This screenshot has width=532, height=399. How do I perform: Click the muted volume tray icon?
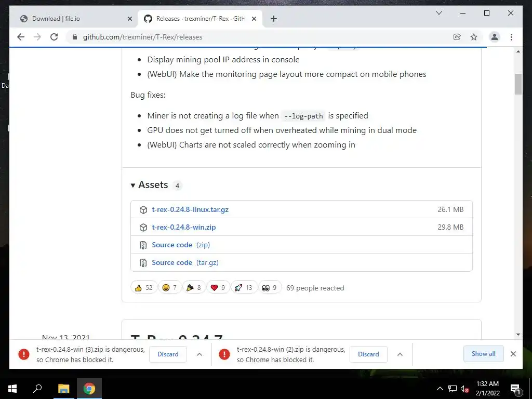[464, 389]
